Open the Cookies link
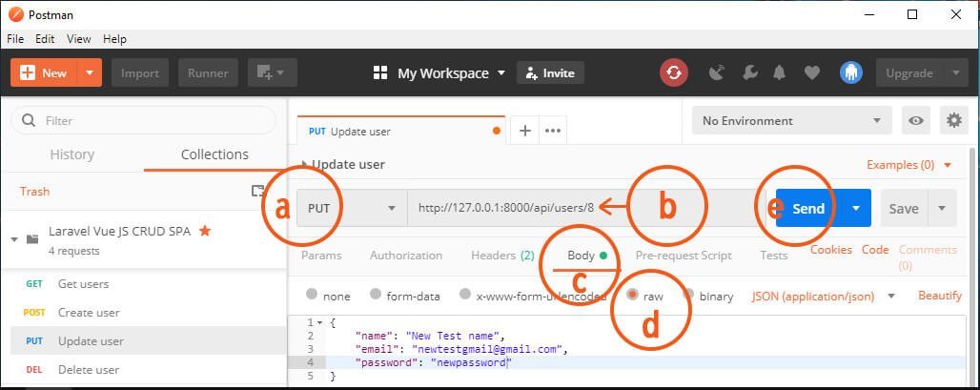 click(x=831, y=250)
